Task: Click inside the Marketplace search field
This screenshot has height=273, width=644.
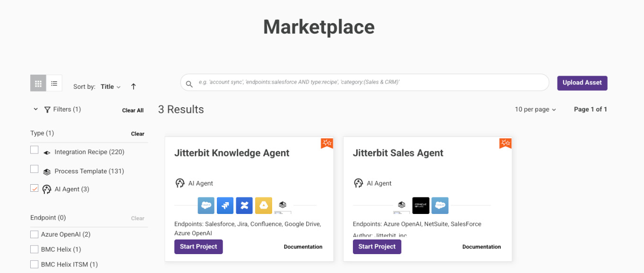Action: coord(364,82)
